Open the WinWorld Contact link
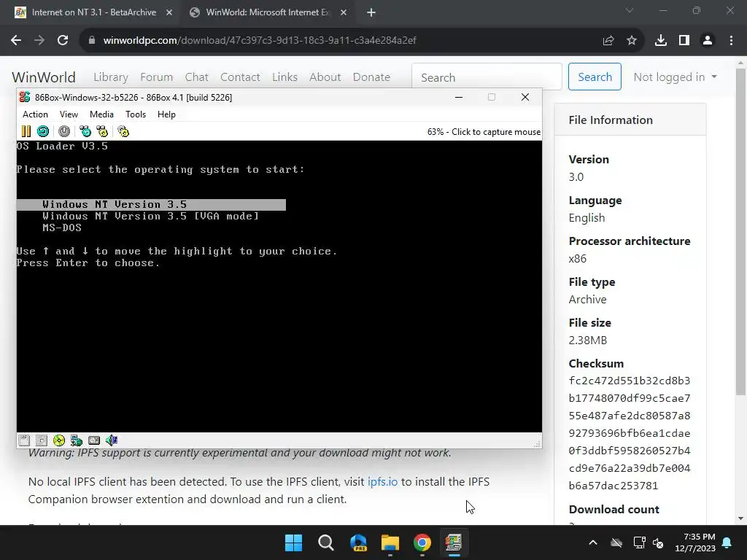 click(x=240, y=77)
